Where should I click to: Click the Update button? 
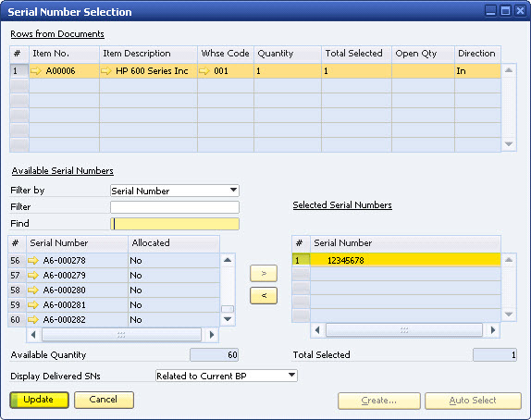39,400
